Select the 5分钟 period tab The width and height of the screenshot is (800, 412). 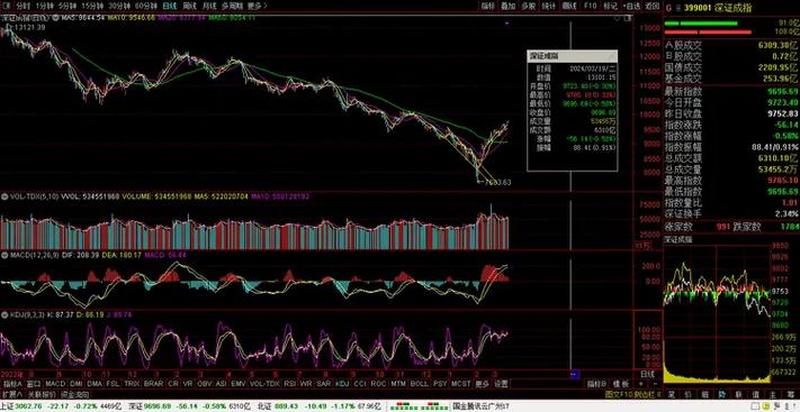coord(66,6)
